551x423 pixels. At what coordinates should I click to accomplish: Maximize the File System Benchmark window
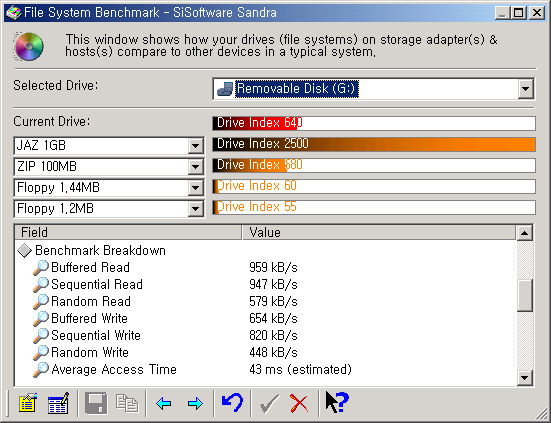(518, 13)
